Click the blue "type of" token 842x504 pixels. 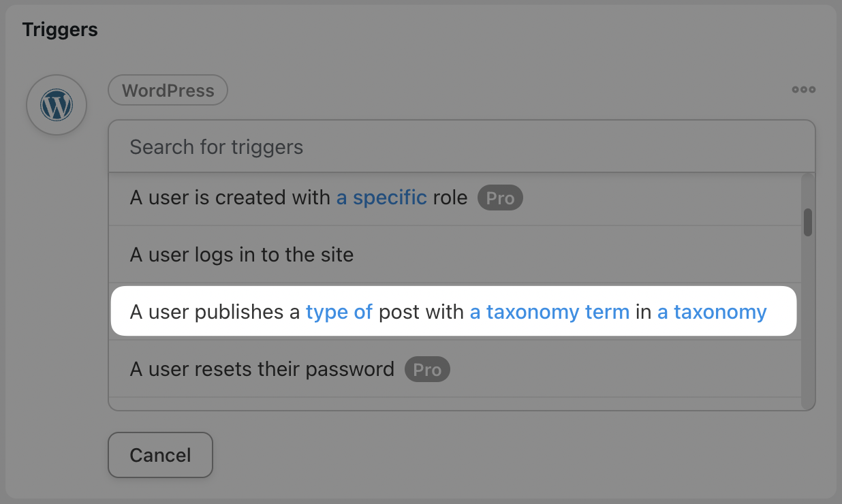click(x=339, y=312)
